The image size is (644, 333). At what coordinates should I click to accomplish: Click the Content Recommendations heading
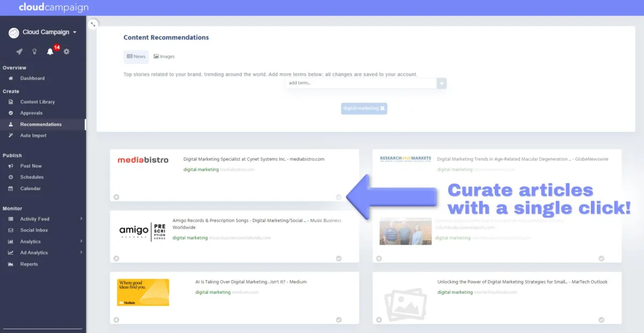tap(166, 38)
